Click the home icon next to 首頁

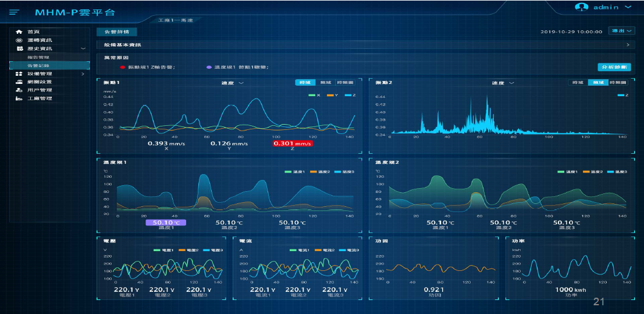(19, 31)
